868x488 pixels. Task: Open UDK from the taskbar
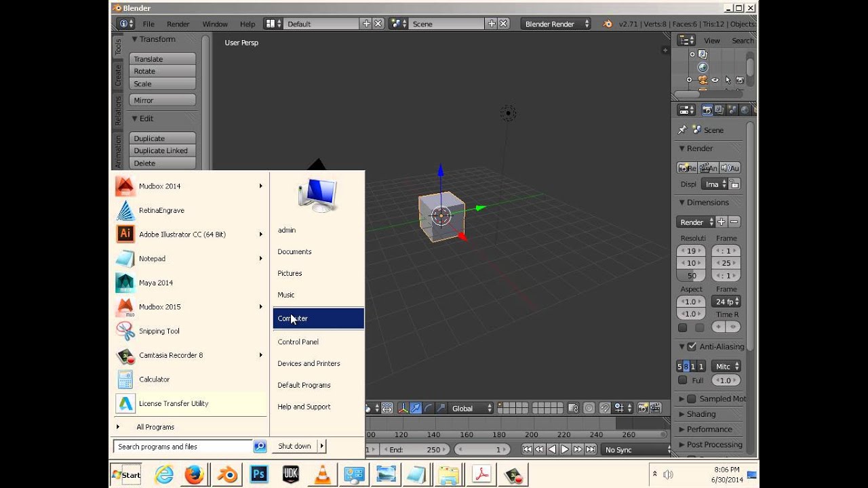tap(290, 474)
